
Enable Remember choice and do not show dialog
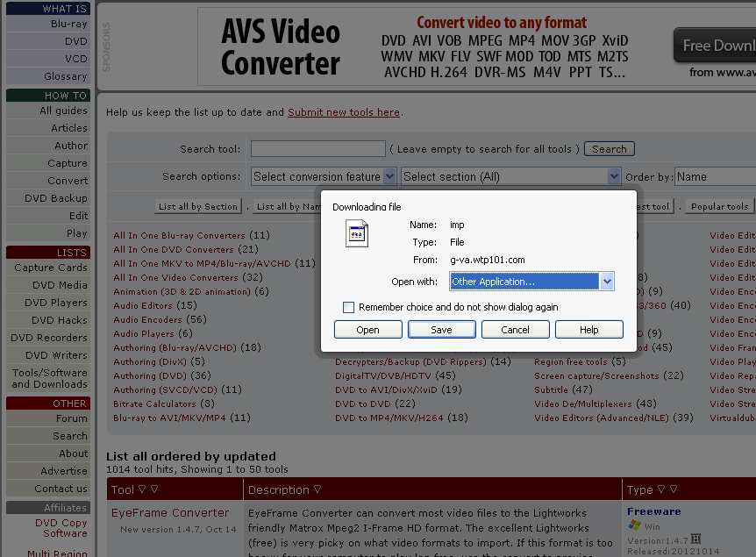pyautogui.click(x=348, y=307)
